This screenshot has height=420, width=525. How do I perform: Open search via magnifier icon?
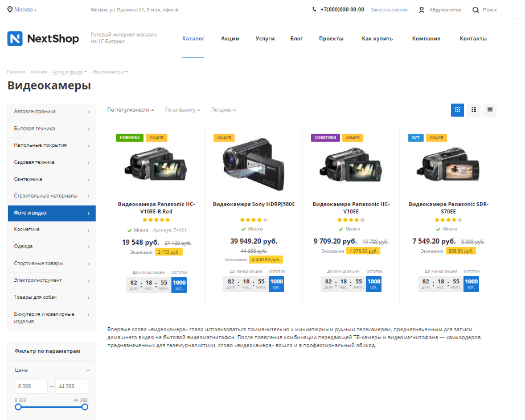475,10
